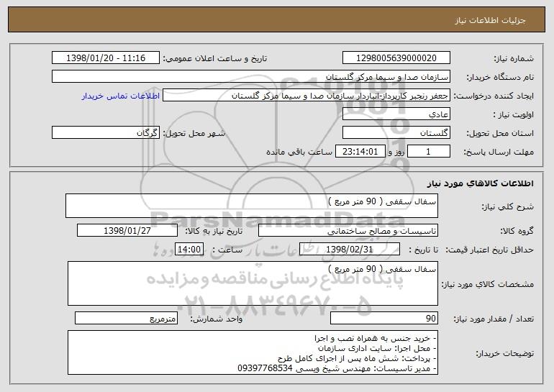Select the price validity date 1398/02/31

350,250
